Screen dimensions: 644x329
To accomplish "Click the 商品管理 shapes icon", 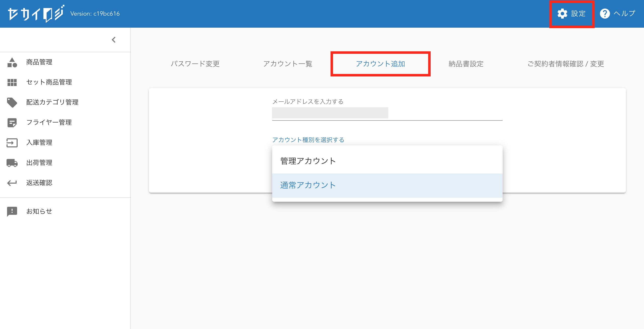I will click(12, 62).
